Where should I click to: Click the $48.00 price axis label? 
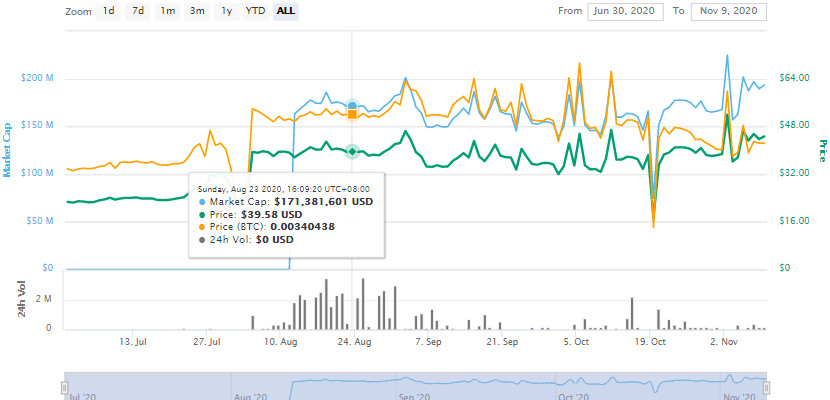795,125
